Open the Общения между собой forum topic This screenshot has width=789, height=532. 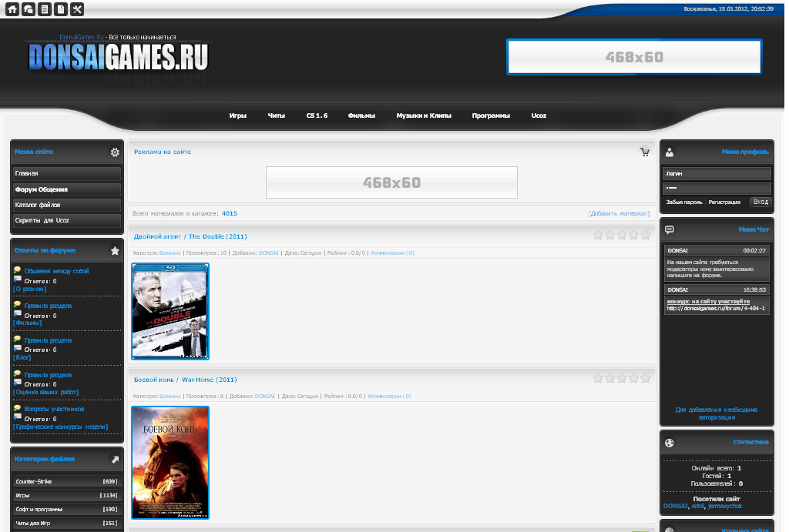(56, 271)
